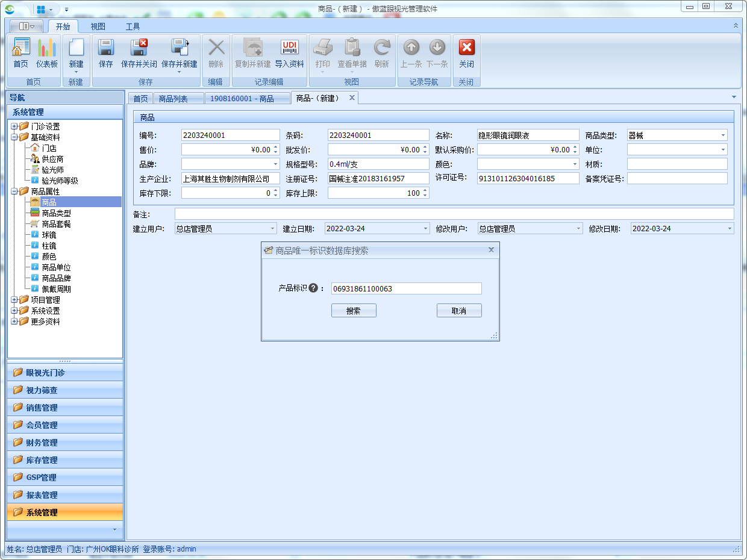Click the 搜索 button in dialog

pos(354,311)
